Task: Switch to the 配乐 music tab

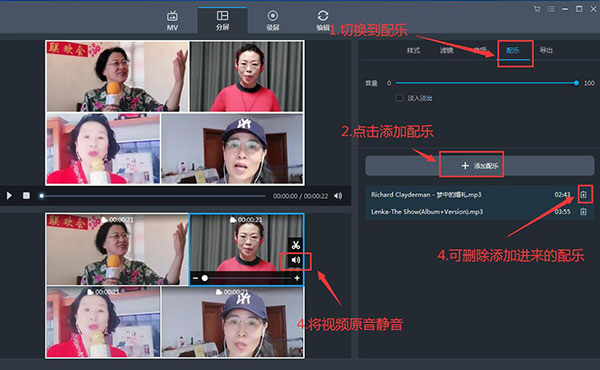Action: [513, 50]
